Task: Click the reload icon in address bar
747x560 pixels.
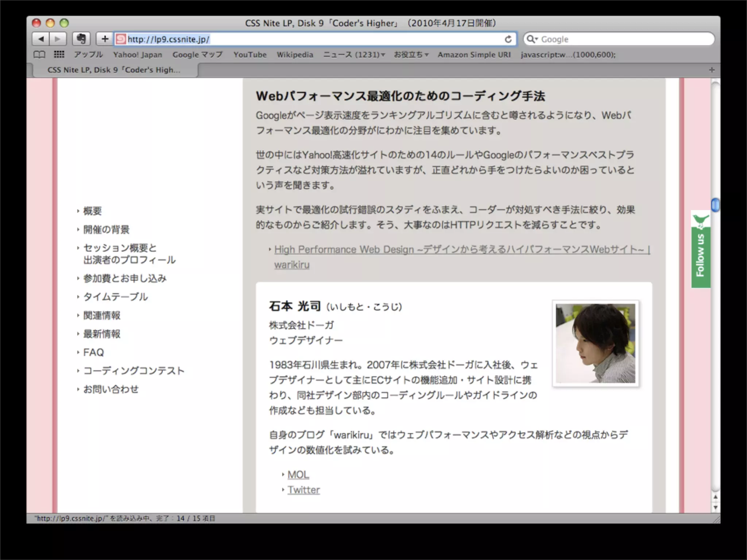Action: (x=508, y=39)
